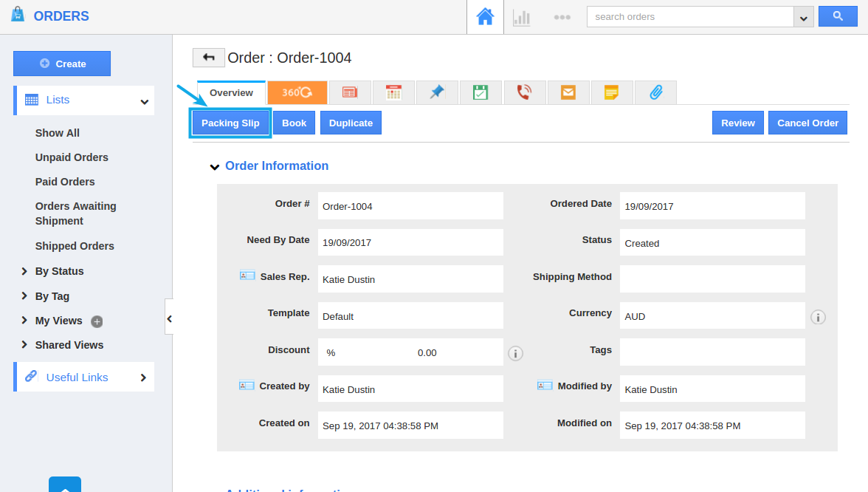Click the Duplicate button
Viewport: 868px width, 492px height.
tap(351, 123)
